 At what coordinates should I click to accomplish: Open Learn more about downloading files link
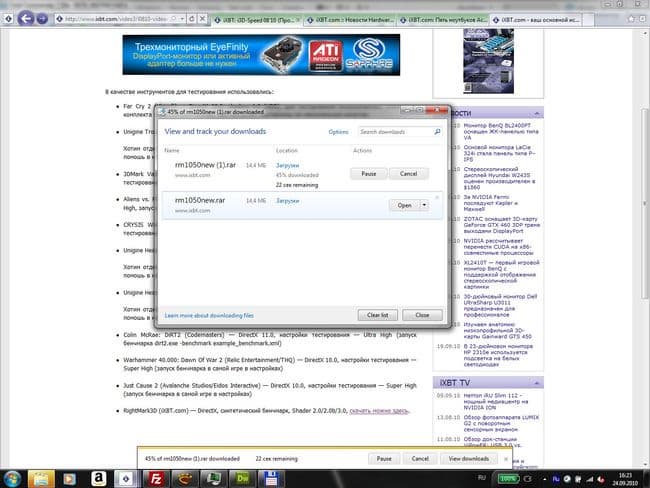tap(209, 316)
